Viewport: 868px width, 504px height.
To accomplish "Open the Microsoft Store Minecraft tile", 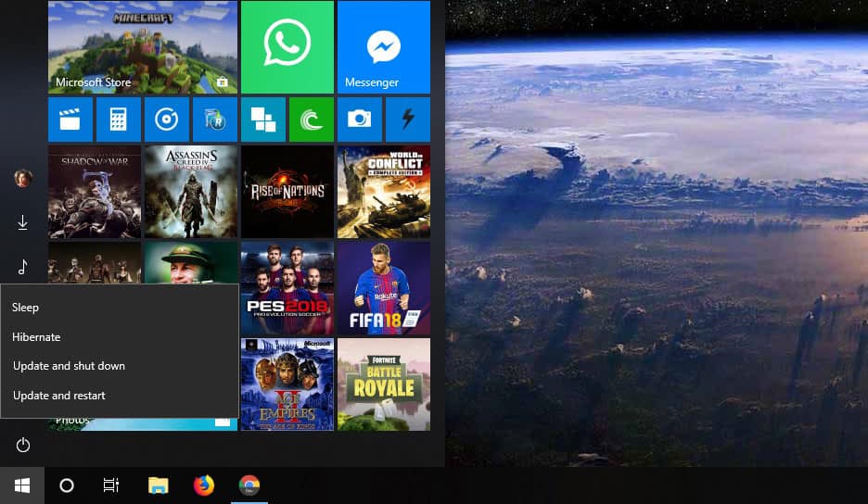I will [143, 47].
